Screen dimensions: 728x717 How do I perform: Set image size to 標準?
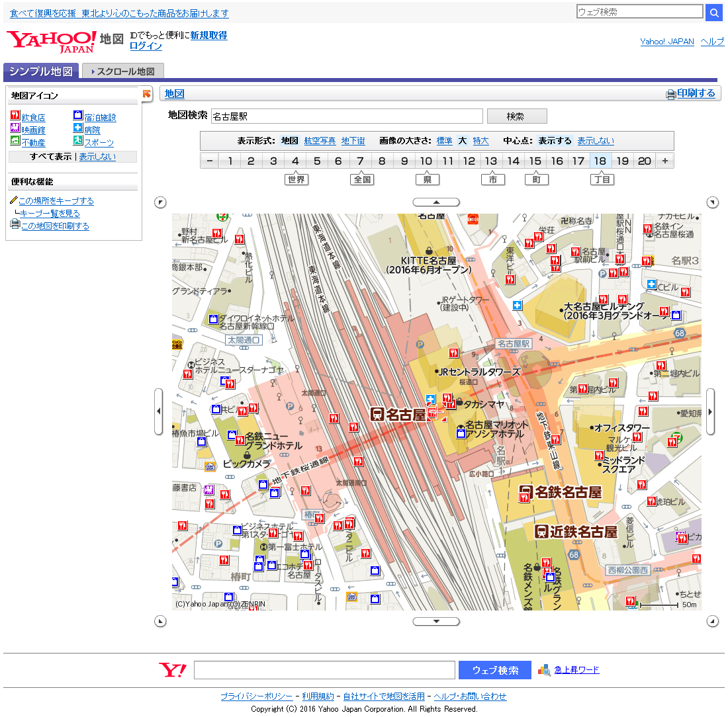pyautogui.click(x=444, y=141)
